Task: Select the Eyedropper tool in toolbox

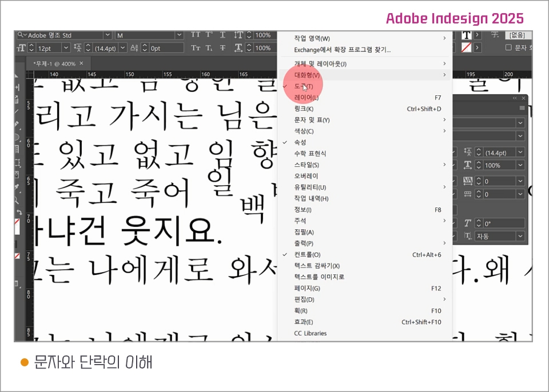Action: pos(17,188)
